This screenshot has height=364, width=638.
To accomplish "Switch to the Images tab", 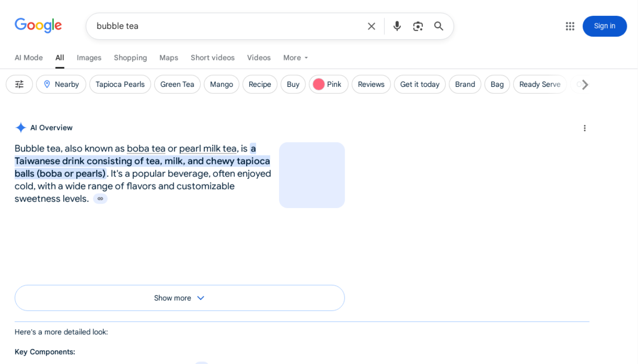I will tap(89, 58).
